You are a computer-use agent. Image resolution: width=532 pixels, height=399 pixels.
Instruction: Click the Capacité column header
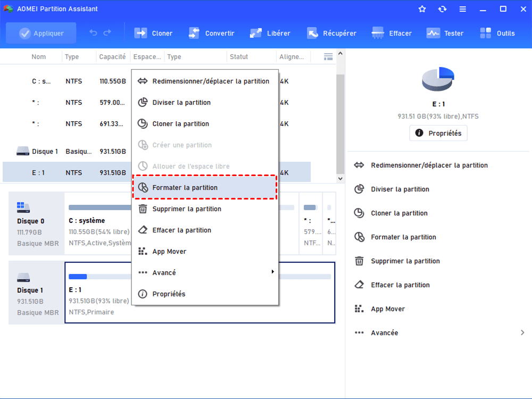(112, 57)
